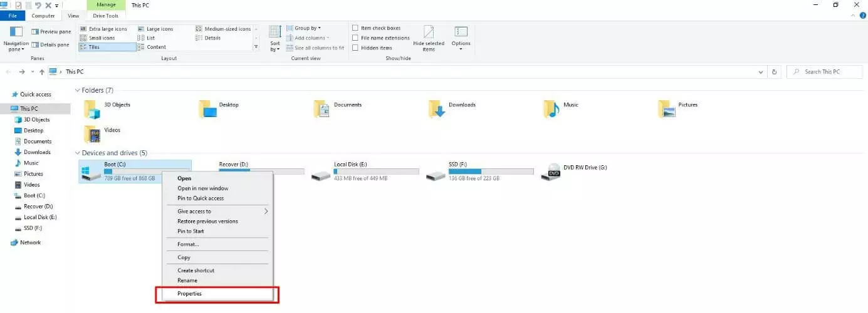
Task: Expand Give access to submenu
Action: coord(217,212)
